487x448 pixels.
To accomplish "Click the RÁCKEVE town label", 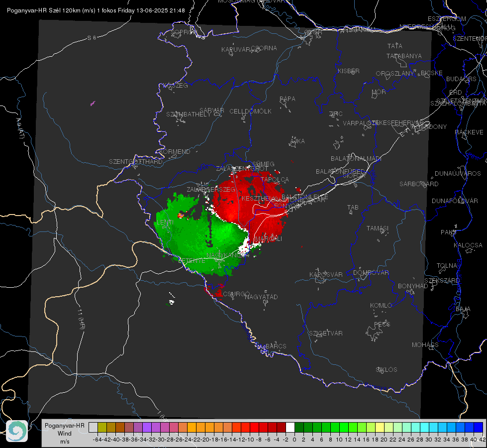I will point(469,132).
